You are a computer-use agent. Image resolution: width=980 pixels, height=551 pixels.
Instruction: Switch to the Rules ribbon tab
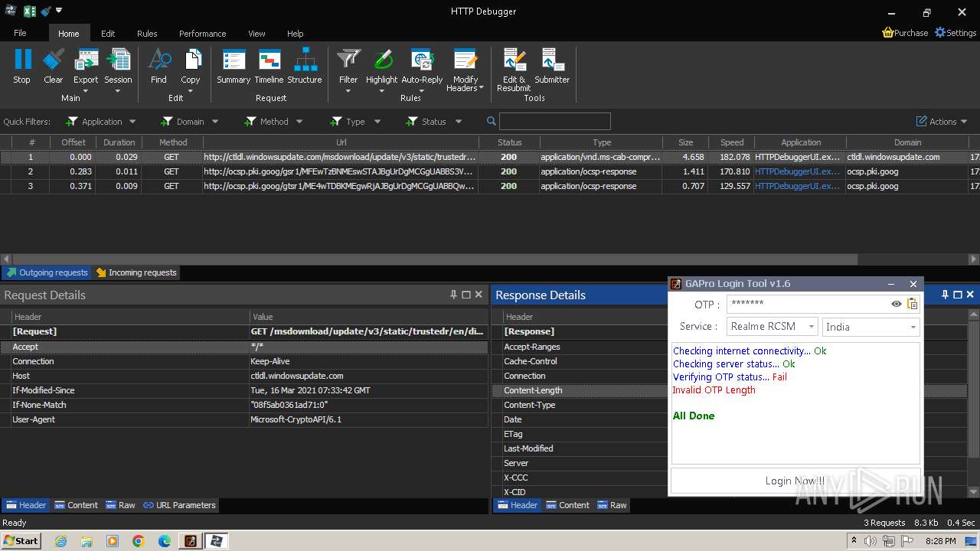coord(147,33)
